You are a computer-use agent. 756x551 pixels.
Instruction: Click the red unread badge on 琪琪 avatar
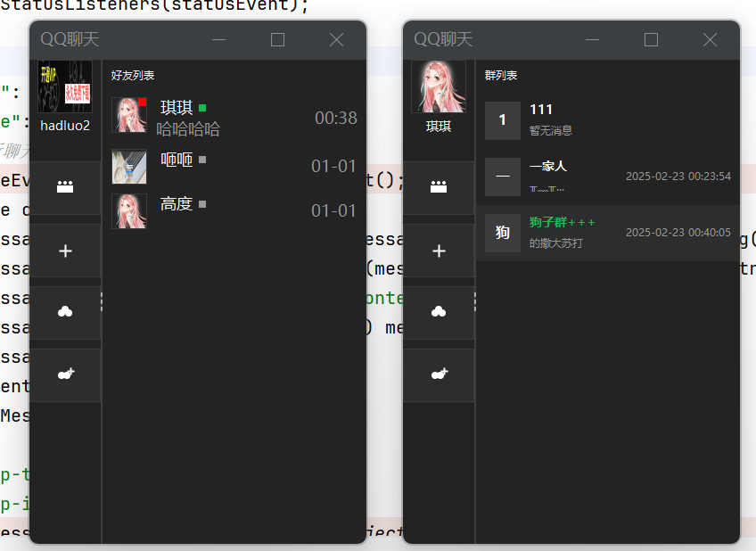coord(143,102)
